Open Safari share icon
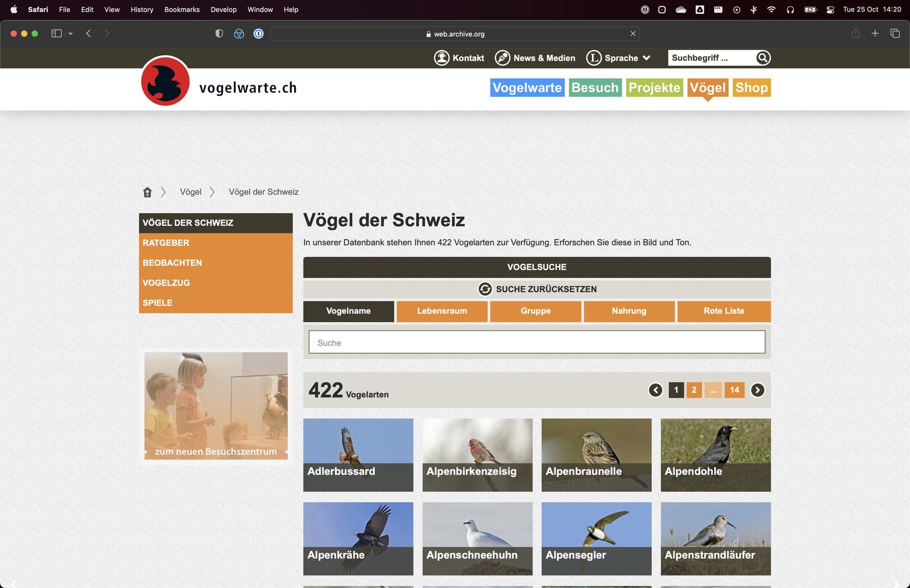910x588 pixels. 855,34
